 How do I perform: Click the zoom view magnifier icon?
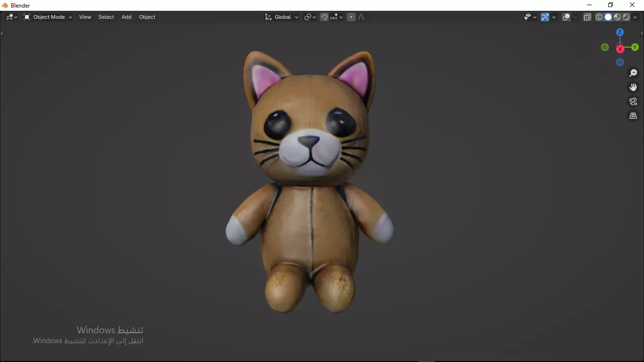[633, 73]
